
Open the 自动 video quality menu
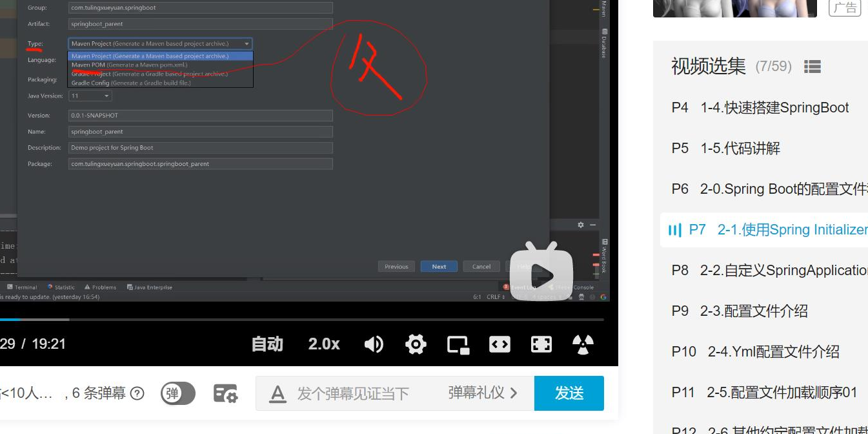[267, 344]
